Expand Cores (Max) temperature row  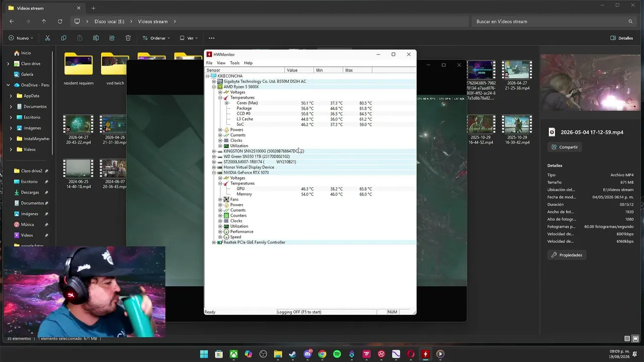[x=226, y=103]
